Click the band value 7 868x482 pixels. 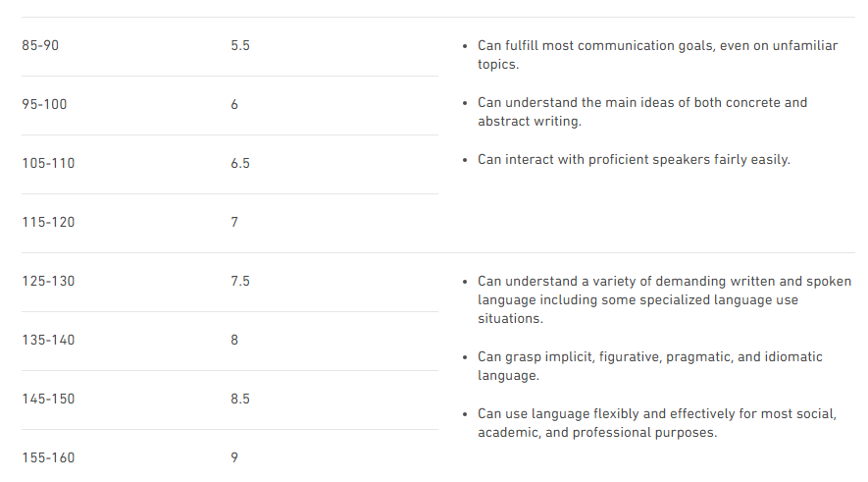pyautogui.click(x=234, y=223)
